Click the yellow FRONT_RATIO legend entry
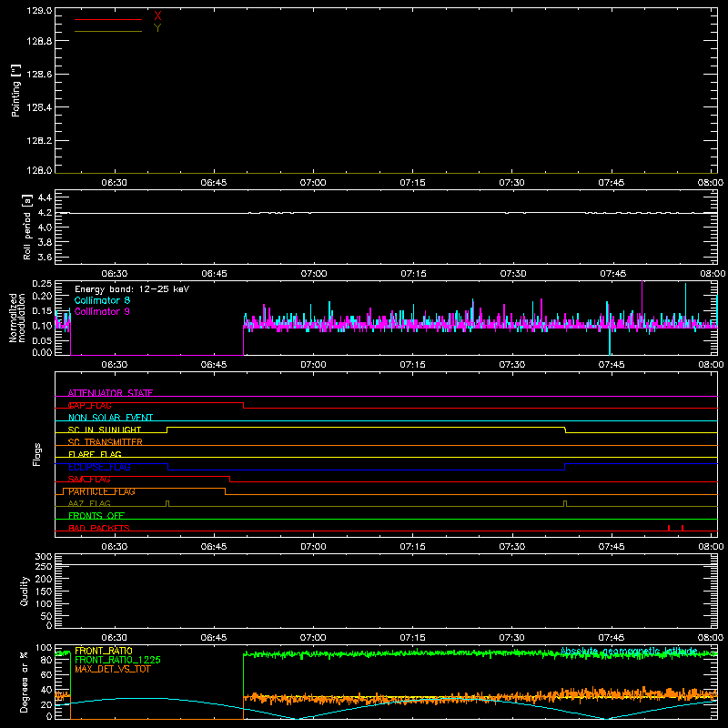This screenshot has width=728, height=728. tap(104, 651)
